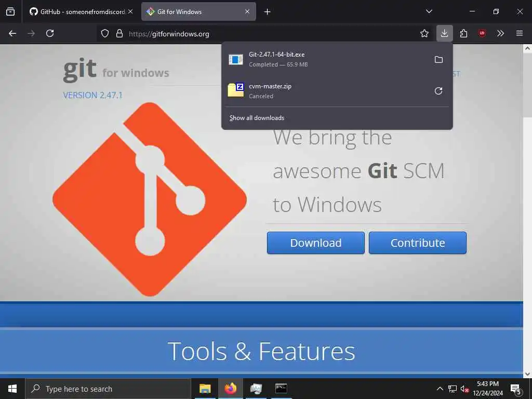Open a new tab with plus button
The height and width of the screenshot is (399, 532).
[x=268, y=12]
